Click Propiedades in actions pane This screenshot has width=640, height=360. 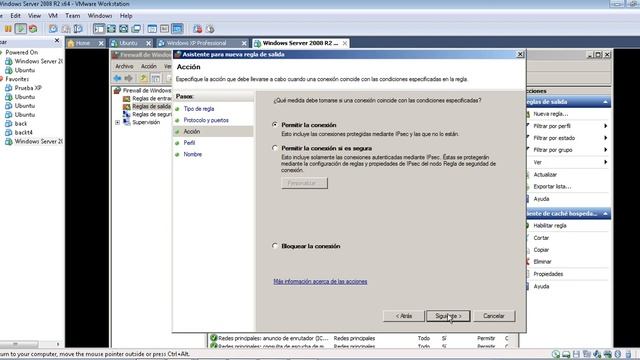point(548,274)
